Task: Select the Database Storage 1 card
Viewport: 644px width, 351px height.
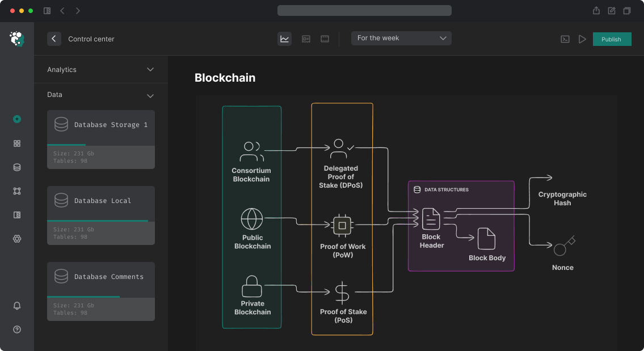Action: (x=101, y=139)
